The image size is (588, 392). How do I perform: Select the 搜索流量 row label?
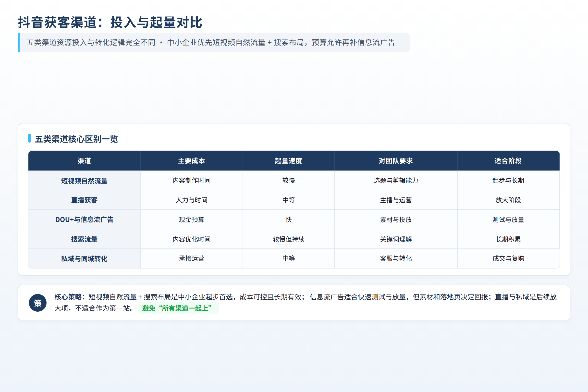point(84,239)
